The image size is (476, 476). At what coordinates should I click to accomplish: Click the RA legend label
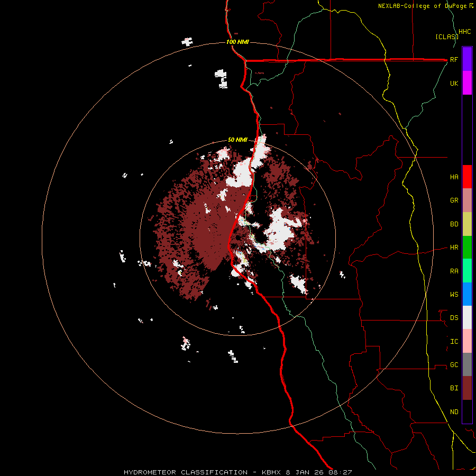point(454,271)
